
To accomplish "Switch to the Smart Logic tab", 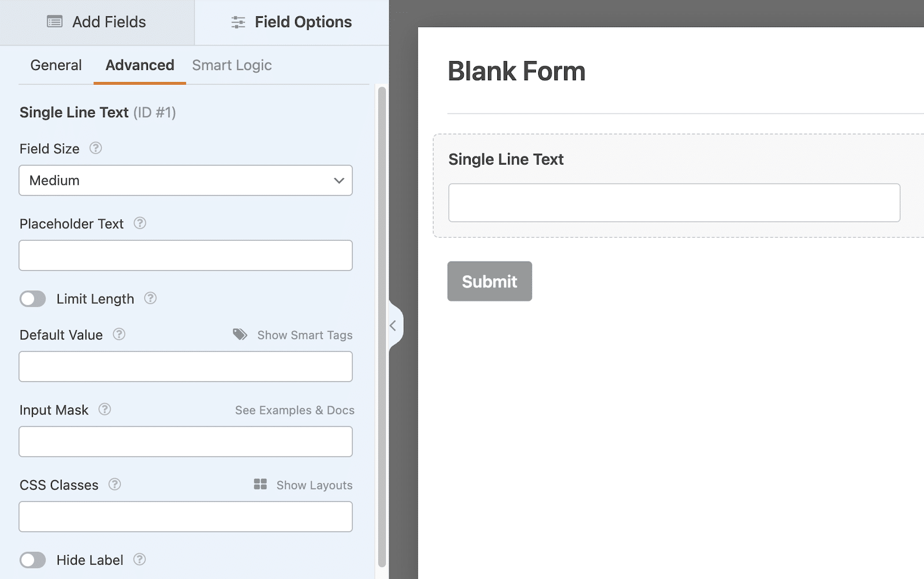I will (232, 65).
